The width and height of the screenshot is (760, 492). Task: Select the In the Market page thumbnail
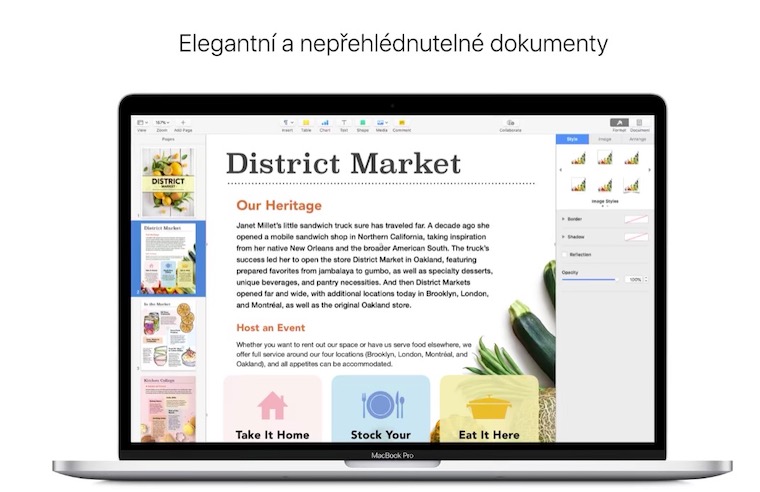click(x=168, y=335)
